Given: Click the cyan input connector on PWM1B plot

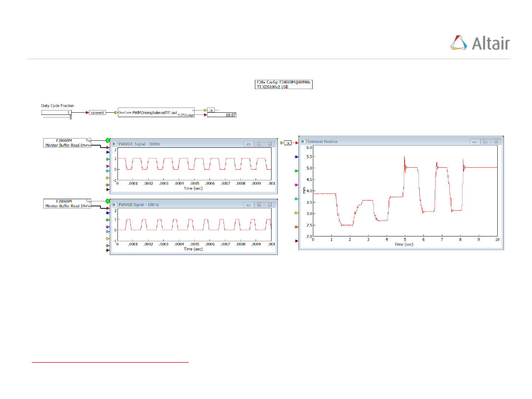Looking at the screenshot, I should click(108, 232).
